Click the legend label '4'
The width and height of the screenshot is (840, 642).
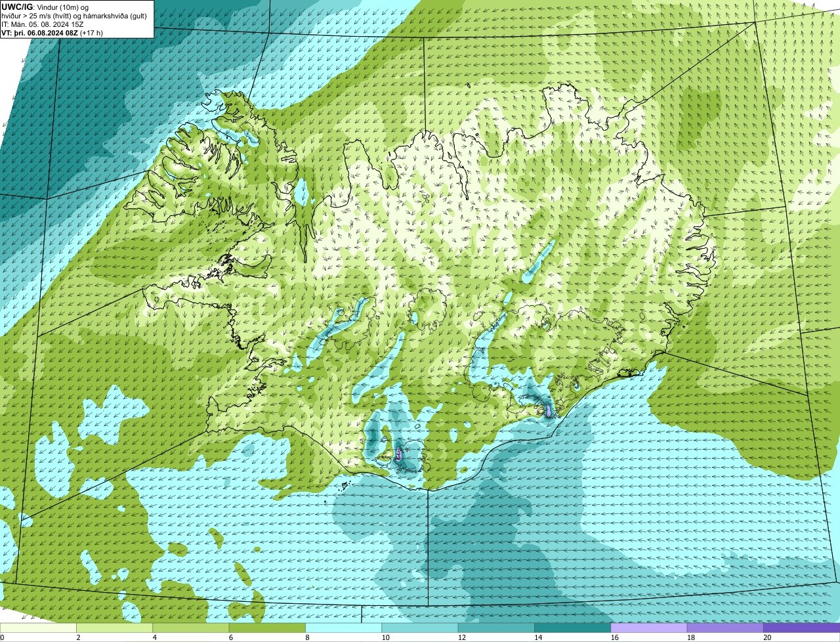click(x=154, y=637)
